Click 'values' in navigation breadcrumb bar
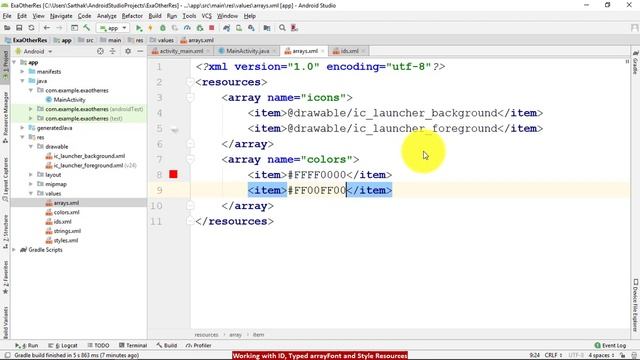This screenshot has height=360, width=640. coord(162,40)
